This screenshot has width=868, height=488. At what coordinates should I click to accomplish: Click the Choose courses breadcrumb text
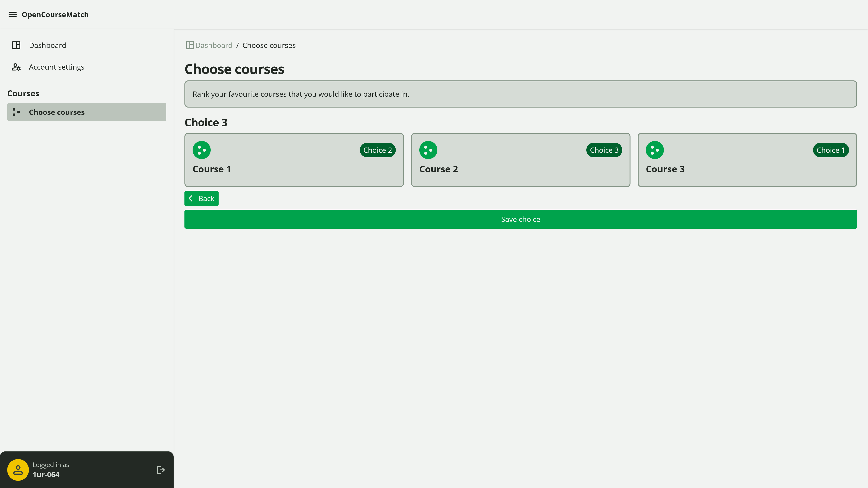pos(269,45)
